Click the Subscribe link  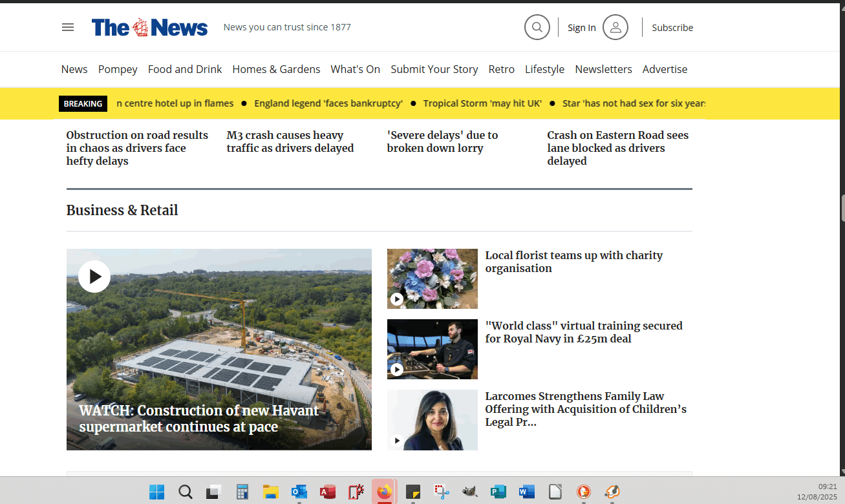pyautogui.click(x=672, y=28)
